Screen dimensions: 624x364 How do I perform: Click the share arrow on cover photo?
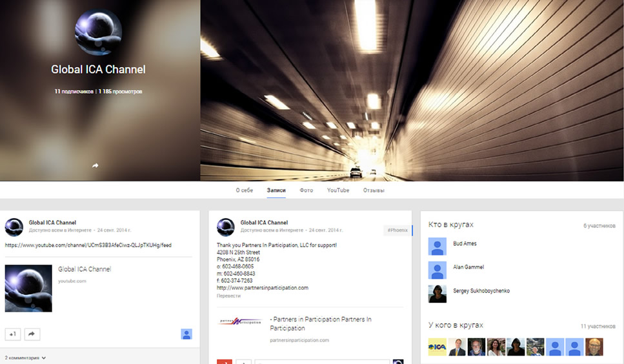pyautogui.click(x=95, y=165)
